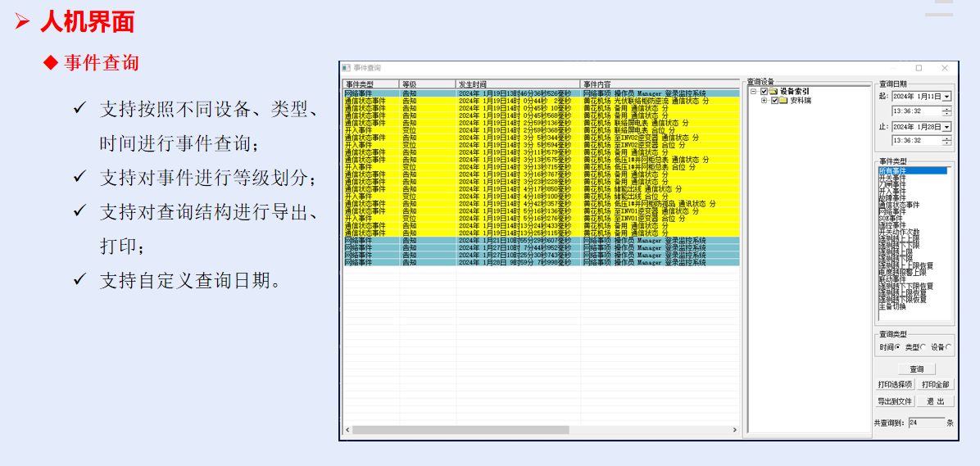Screen dimensions: 980x466
Task: Select the 14时13分25秒115毫秒 row
Action: 542,233
